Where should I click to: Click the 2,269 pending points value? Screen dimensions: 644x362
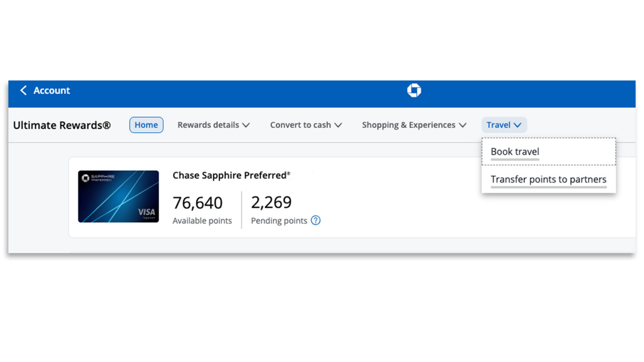[x=271, y=203]
